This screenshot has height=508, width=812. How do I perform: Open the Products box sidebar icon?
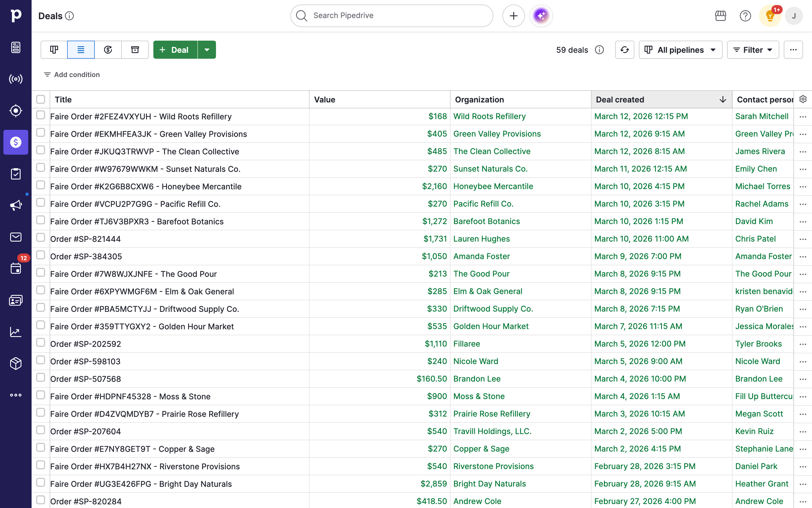16,364
